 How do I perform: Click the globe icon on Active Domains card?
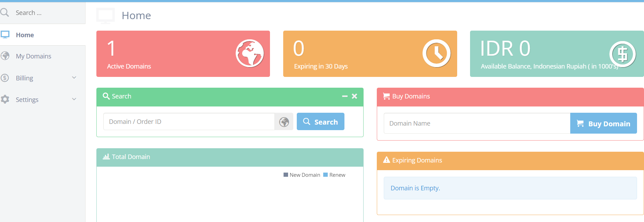pyautogui.click(x=250, y=53)
